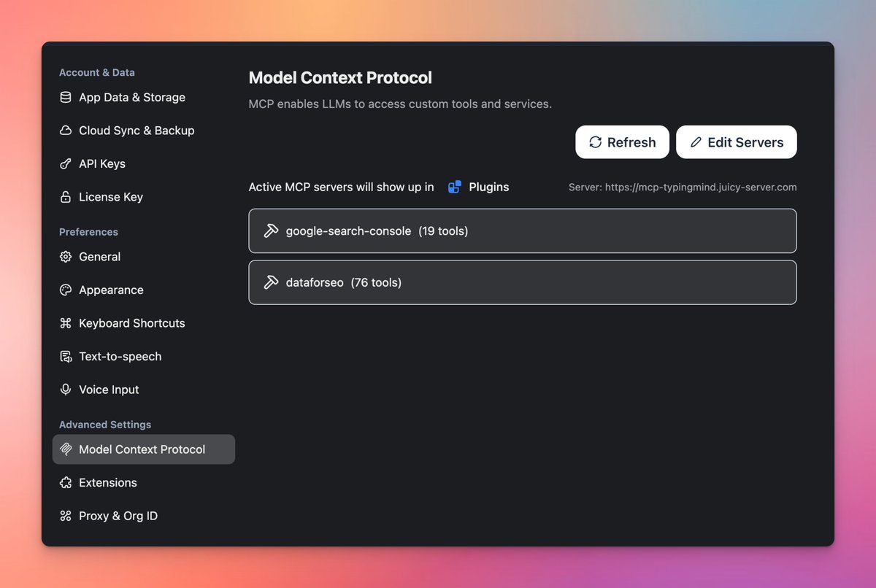876x588 pixels.
Task: Click the General settings gear icon
Action: pyautogui.click(x=66, y=257)
